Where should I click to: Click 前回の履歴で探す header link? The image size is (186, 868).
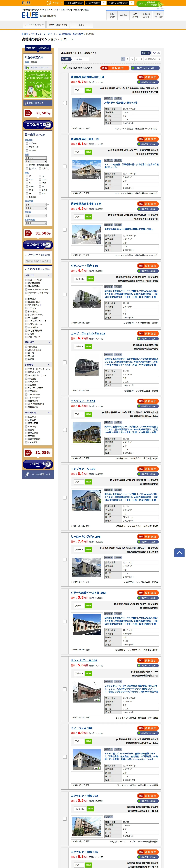(x=74, y=3)
